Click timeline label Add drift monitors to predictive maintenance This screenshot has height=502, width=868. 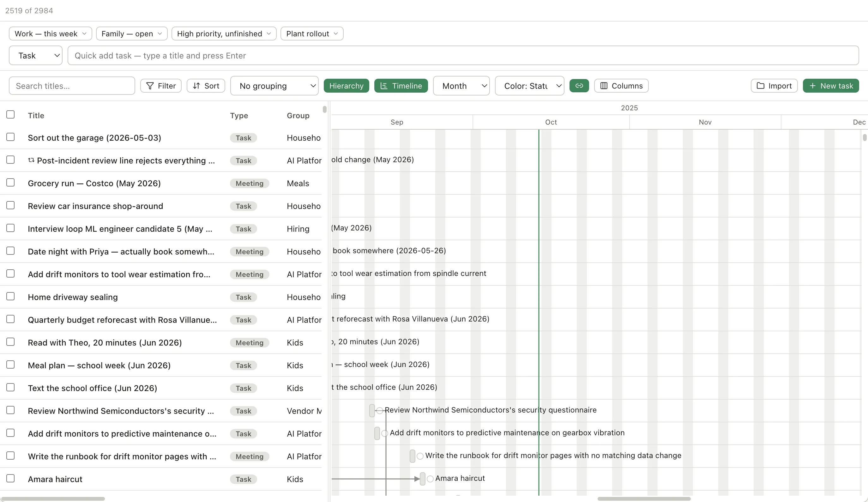[507, 433]
